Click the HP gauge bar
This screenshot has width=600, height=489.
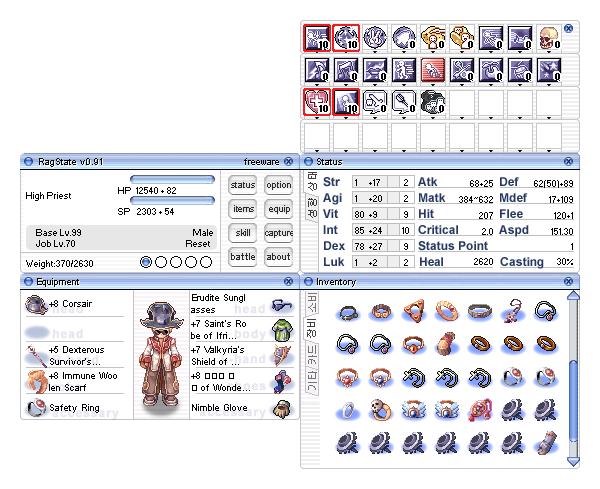tap(173, 179)
